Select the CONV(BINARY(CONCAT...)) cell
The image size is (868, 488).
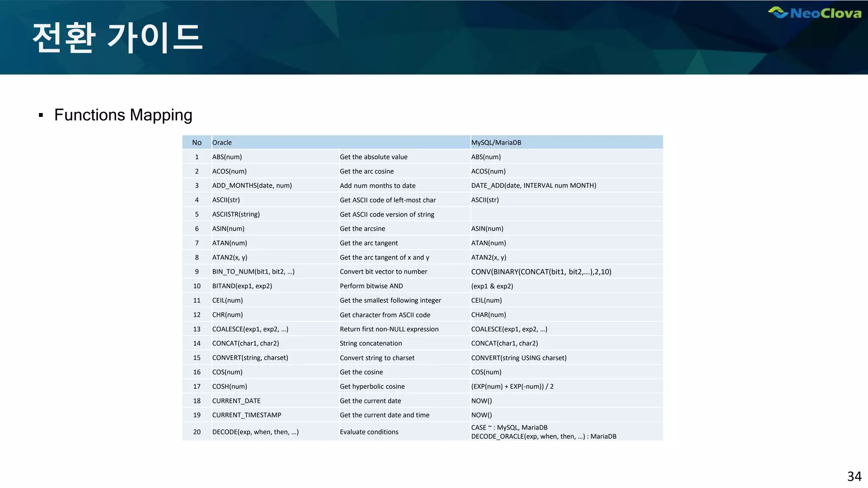541,272
